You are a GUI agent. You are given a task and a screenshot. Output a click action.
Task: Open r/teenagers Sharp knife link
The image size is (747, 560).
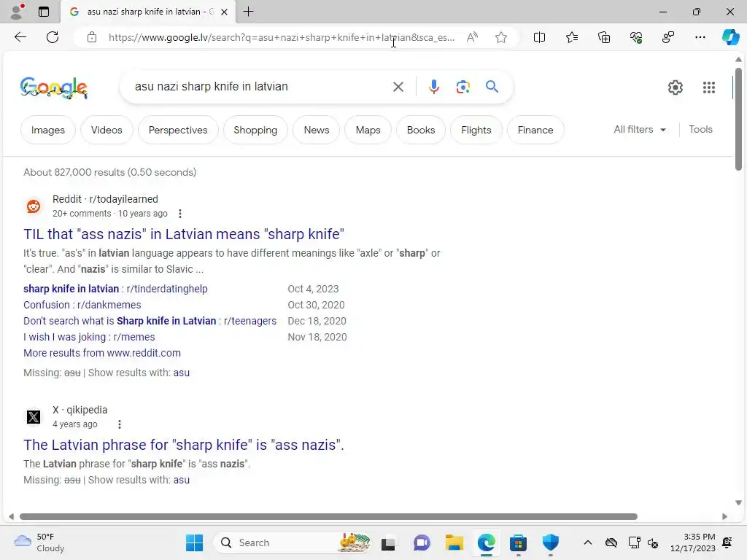click(150, 321)
